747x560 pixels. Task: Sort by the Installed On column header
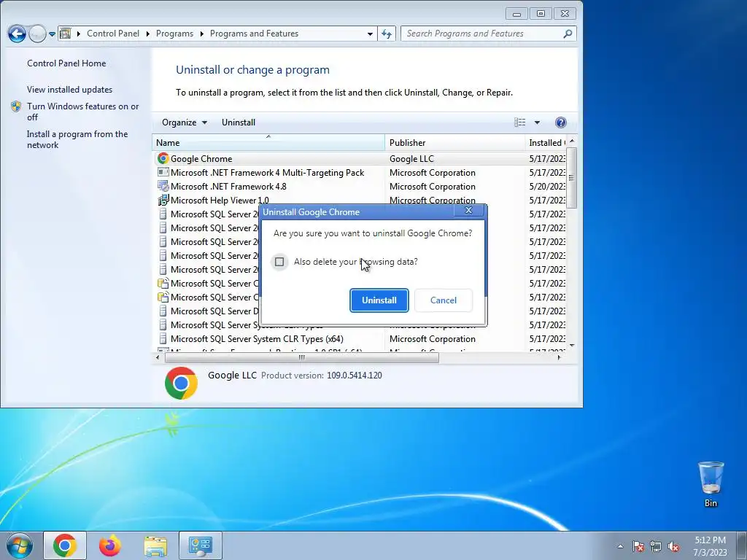(546, 142)
